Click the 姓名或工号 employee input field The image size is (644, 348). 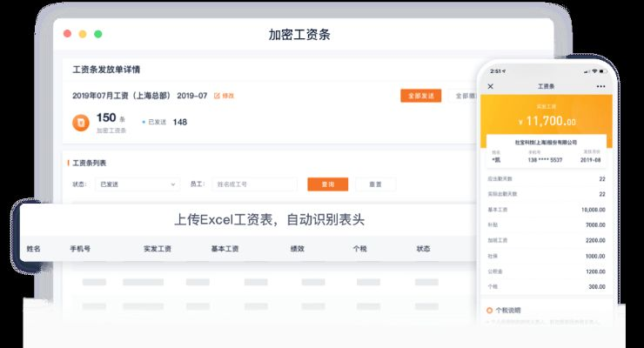point(254,184)
